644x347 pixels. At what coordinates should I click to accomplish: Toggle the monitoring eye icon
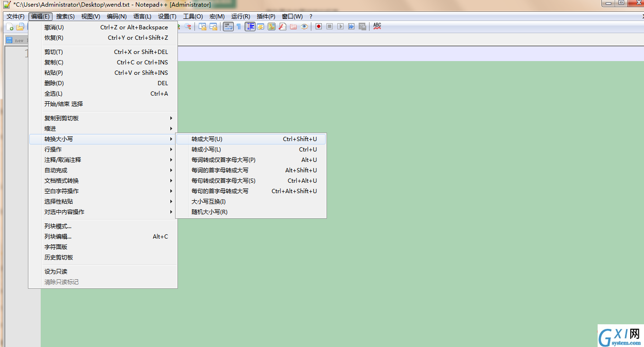click(x=304, y=27)
